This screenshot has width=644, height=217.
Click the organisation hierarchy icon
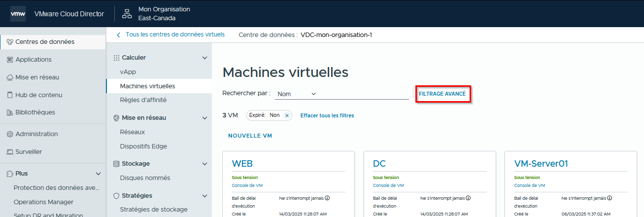point(127,14)
